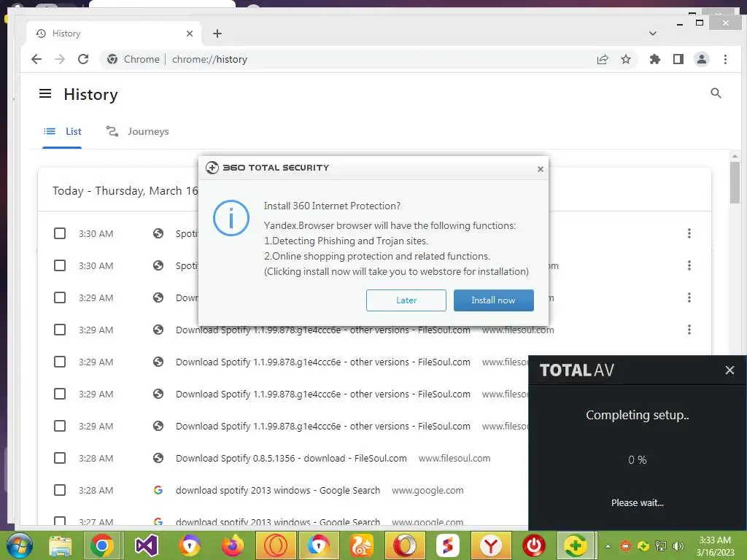Click Install now in 360 Total Security dialog
This screenshot has width=747, height=560.
(x=494, y=300)
